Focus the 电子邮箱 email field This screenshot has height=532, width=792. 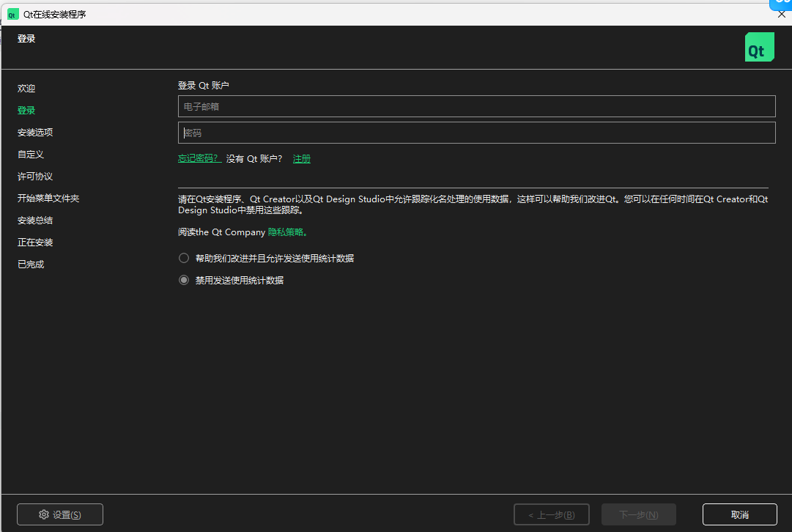coord(476,106)
